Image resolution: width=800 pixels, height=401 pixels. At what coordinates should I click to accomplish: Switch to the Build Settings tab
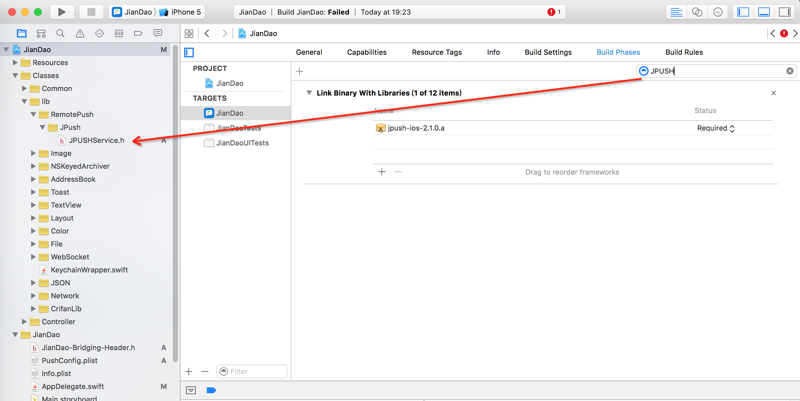[x=548, y=52]
